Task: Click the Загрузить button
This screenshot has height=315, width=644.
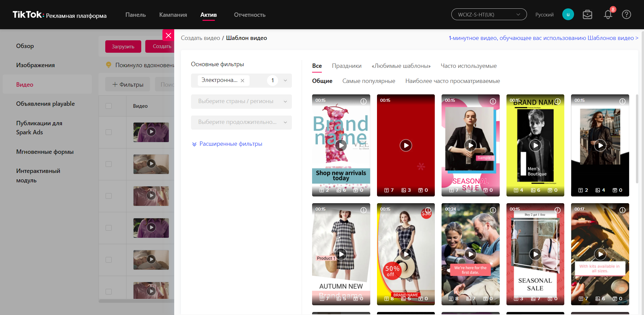Action: [x=123, y=47]
